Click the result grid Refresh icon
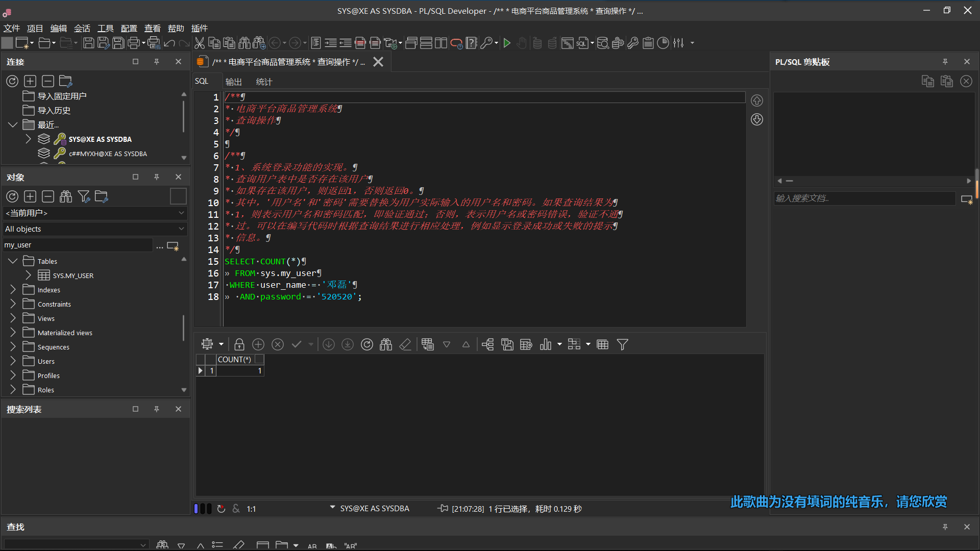This screenshot has height=551, width=980. coord(367,344)
